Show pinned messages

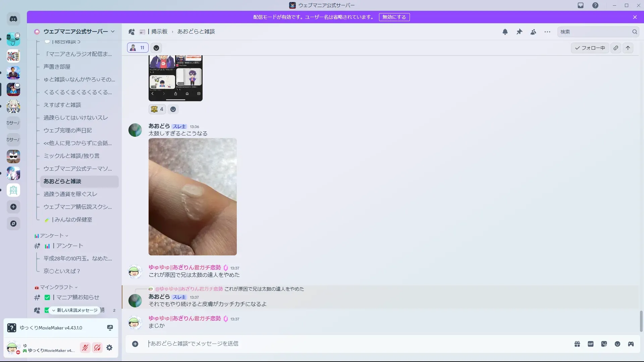click(519, 32)
